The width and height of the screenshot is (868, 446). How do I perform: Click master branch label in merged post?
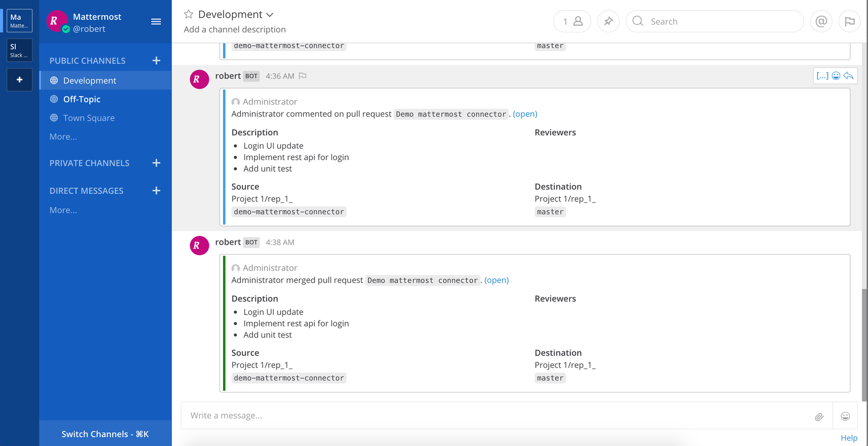pos(550,378)
